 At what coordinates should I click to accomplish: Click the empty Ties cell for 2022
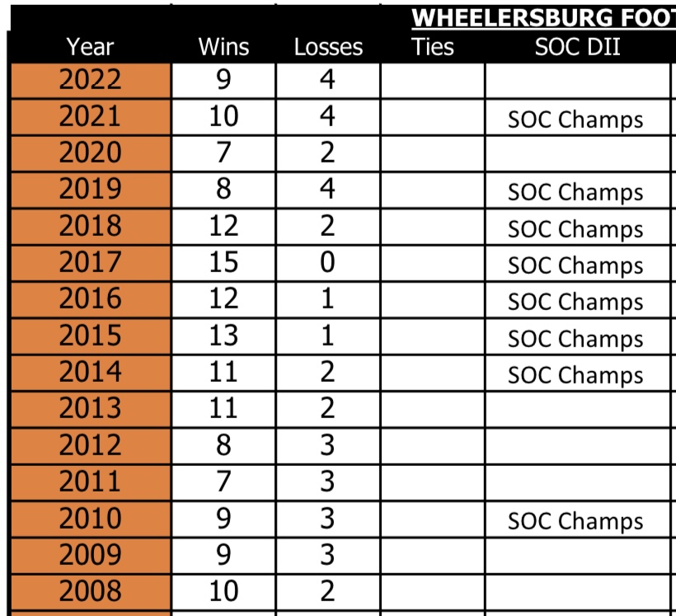(433, 80)
